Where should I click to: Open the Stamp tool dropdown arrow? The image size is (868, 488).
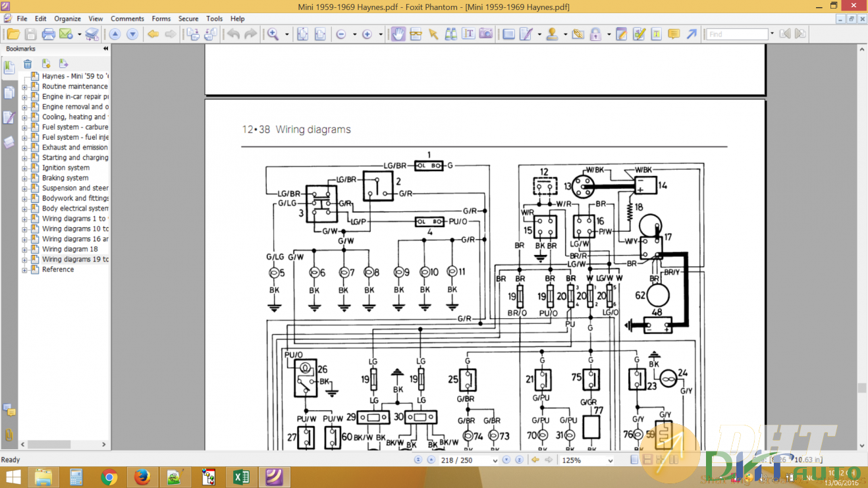pos(565,34)
